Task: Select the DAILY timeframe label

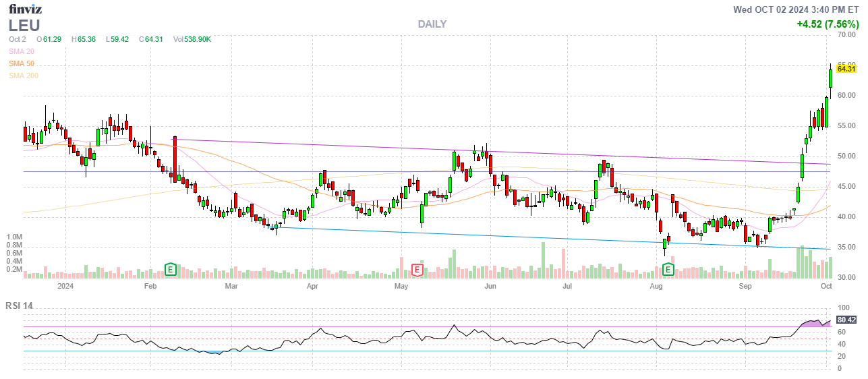Action: [x=432, y=24]
